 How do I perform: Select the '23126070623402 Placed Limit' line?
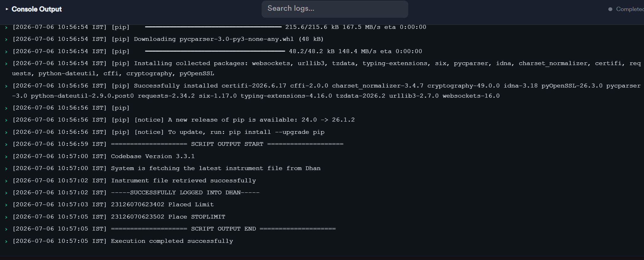click(113, 204)
